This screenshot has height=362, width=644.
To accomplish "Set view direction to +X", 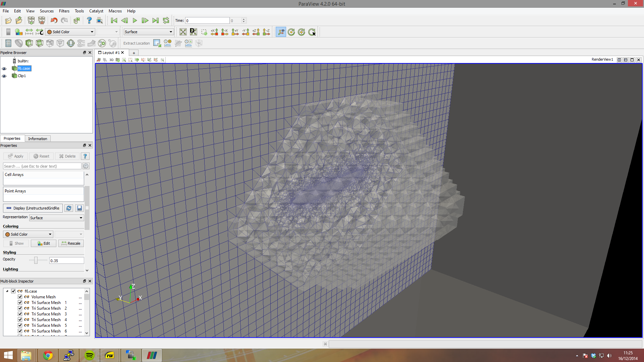I will coord(214,32).
